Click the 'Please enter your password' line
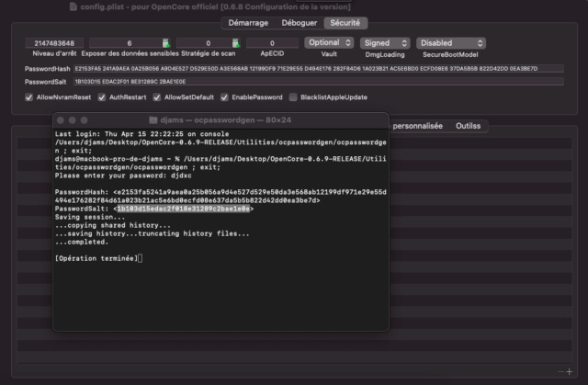The width and height of the screenshot is (588, 385). (123, 176)
